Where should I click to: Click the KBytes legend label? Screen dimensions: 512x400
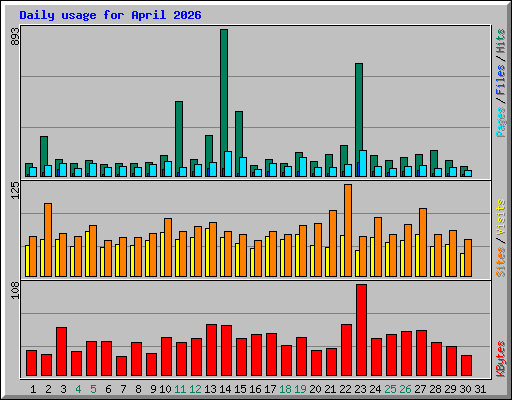(x=500, y=359)
